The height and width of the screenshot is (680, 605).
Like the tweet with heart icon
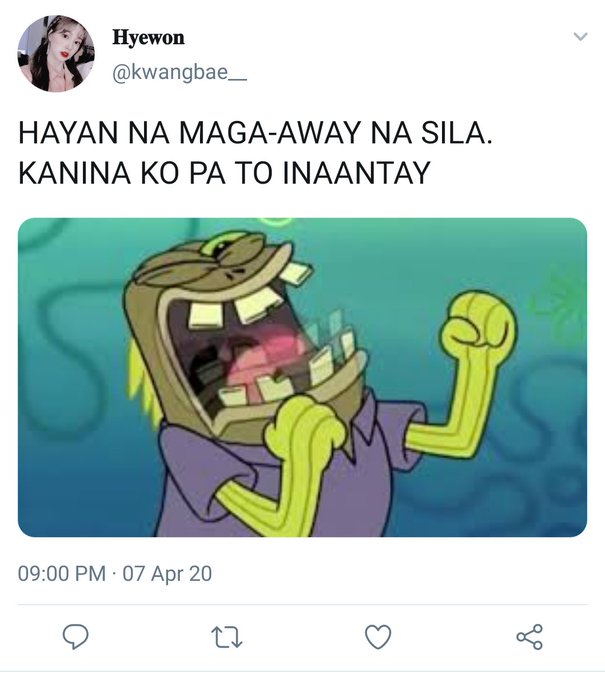pyautogui.click(x=378, y=637)
